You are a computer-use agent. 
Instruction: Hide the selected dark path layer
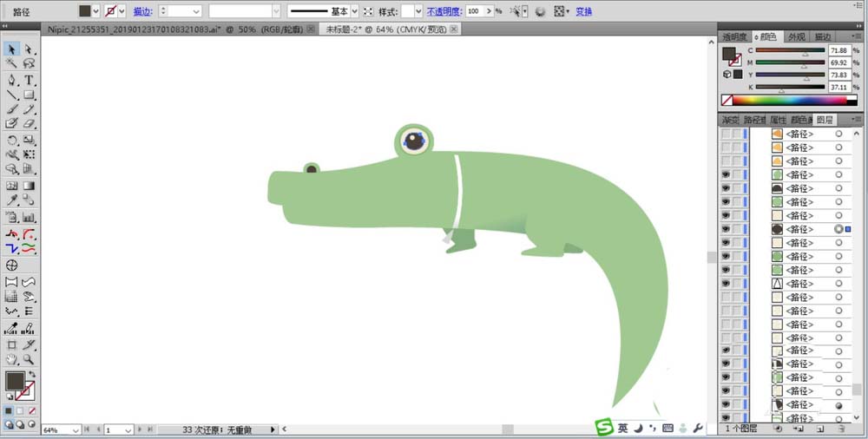[727, 229]
